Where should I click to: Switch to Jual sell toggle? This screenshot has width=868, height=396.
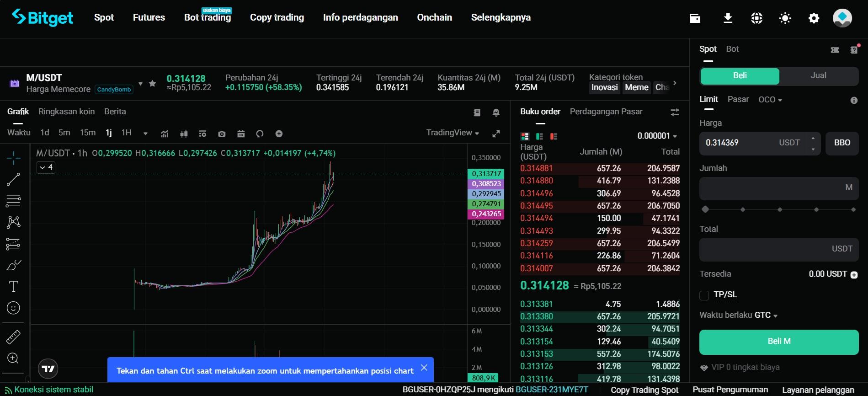point(818,76)
